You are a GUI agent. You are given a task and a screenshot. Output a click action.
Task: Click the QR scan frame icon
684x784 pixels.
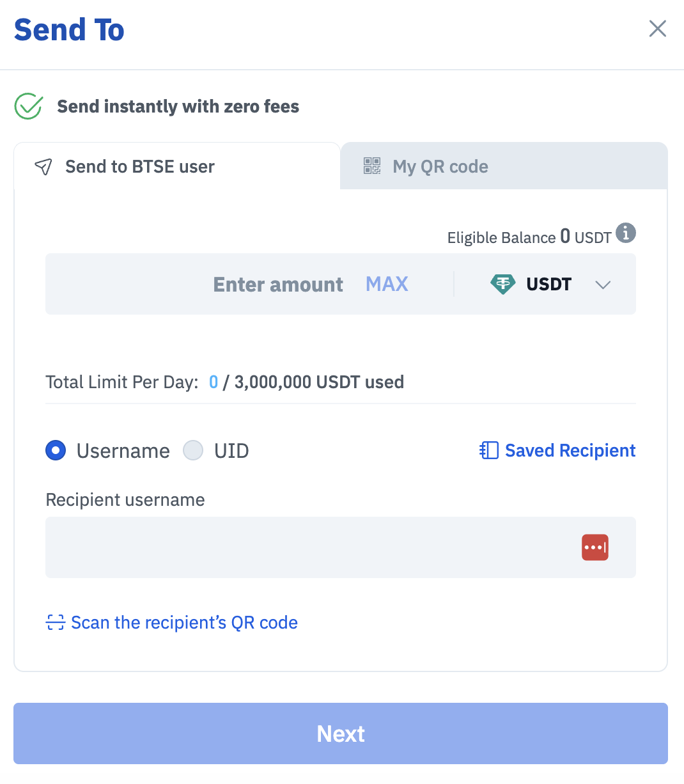click(56, 622)
